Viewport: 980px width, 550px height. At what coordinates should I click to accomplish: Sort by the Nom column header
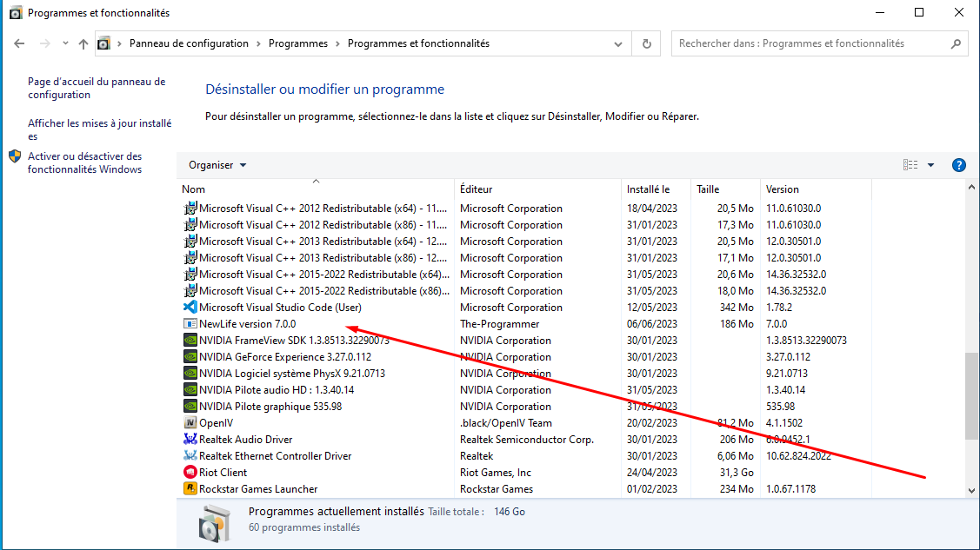(x=316, y=189)
